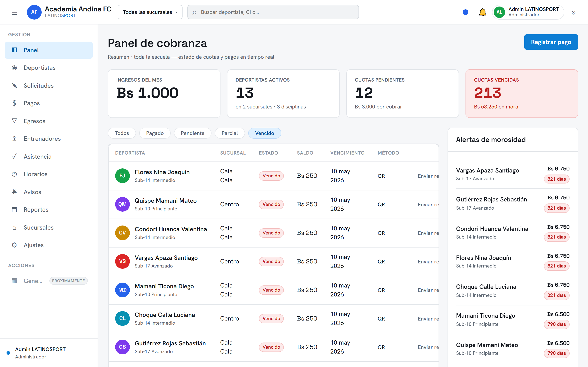
Task: Click the Horarios clock icon
Action: point(14,174)
